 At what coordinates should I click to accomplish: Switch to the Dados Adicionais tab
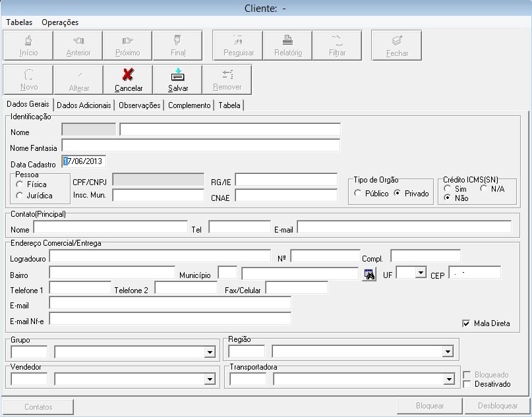coord(84,105)
